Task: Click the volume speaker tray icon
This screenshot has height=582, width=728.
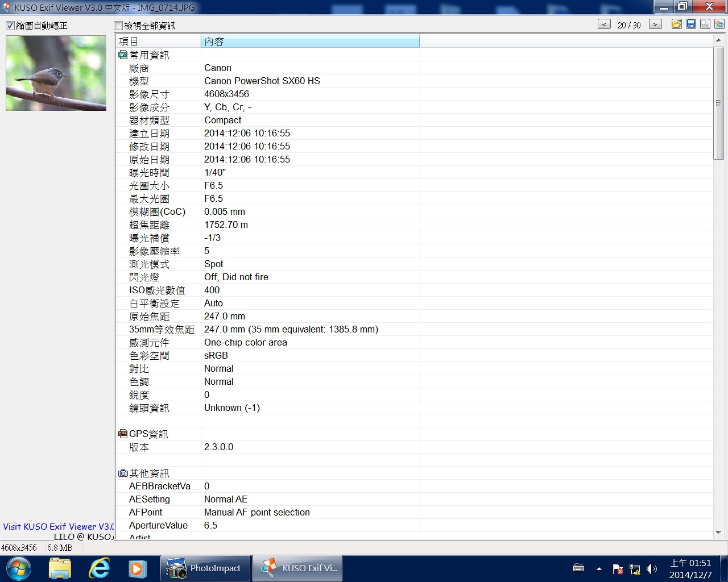Action: point(652,569)
